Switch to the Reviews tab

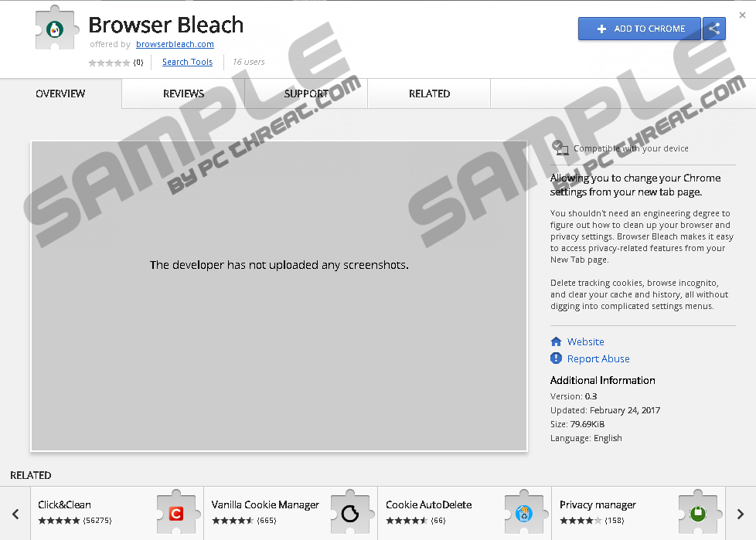pyautogui.click(x=183, y=93)
